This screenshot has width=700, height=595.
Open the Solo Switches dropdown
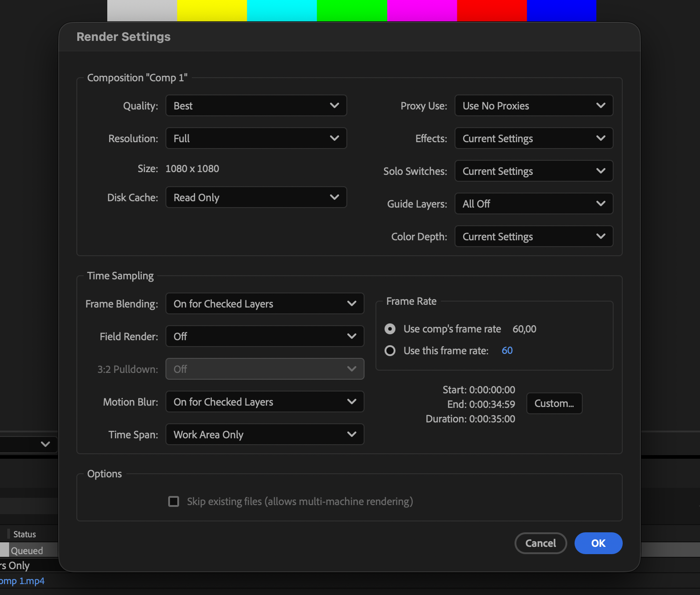(x=534, y=171)
